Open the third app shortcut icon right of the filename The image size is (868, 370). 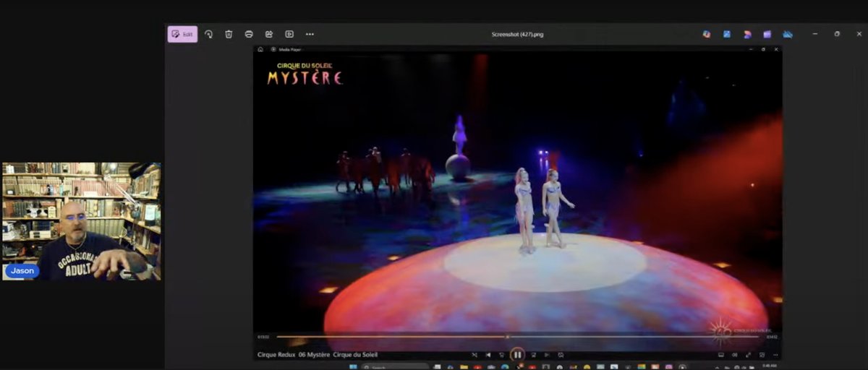point(747,34)
